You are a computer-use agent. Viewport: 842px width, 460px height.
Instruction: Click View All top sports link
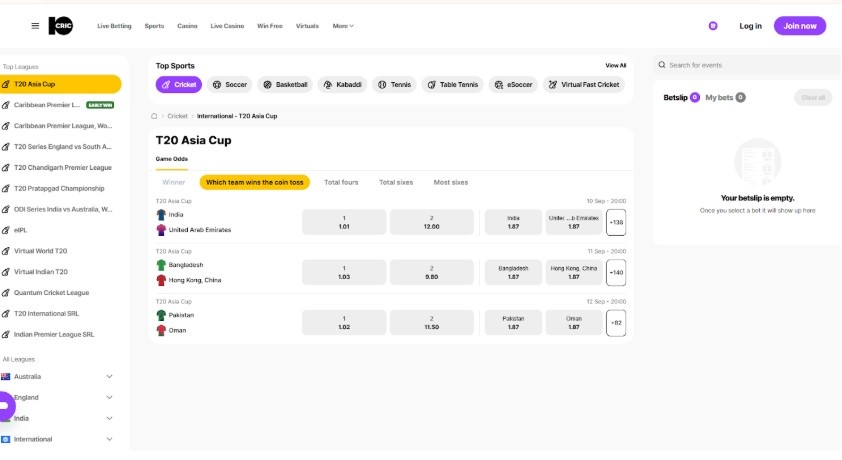point(615,65)
